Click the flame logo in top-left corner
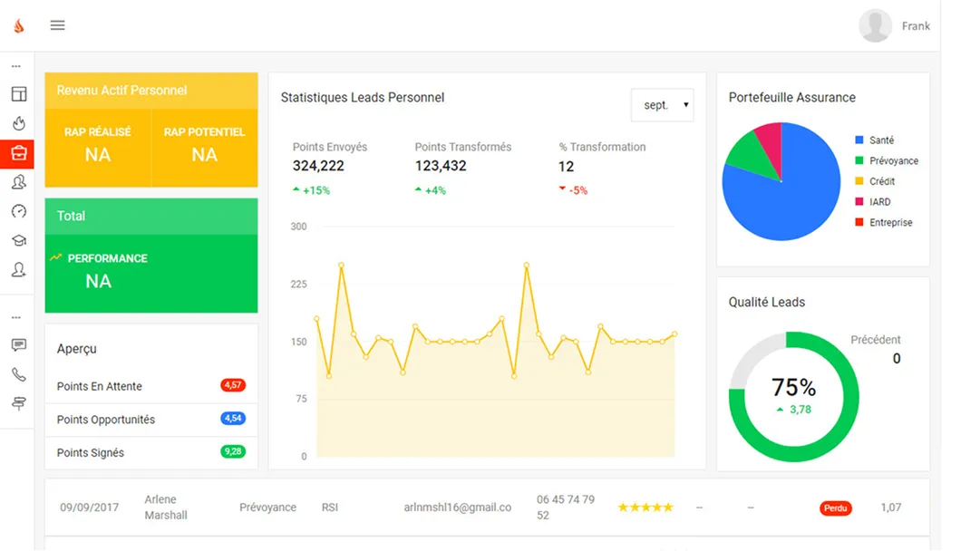This screenshot has width=980, height=551. pos(18,25)
